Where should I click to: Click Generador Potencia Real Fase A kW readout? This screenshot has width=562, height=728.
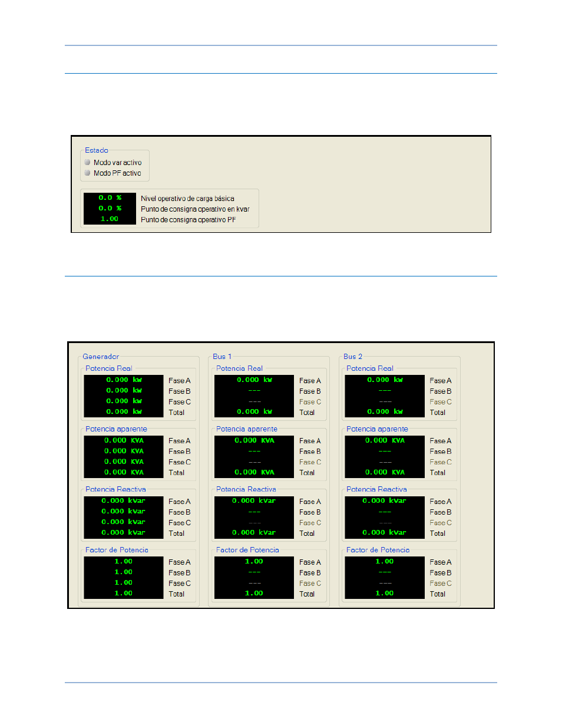pos(124,380)
